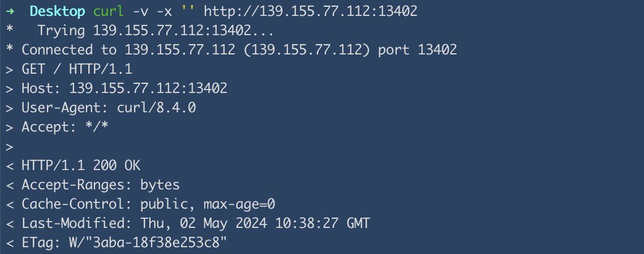Screen dimensions: 644x254
Task: Click the Desktop directory name in prompt
Action: click(x=57, y=11)
